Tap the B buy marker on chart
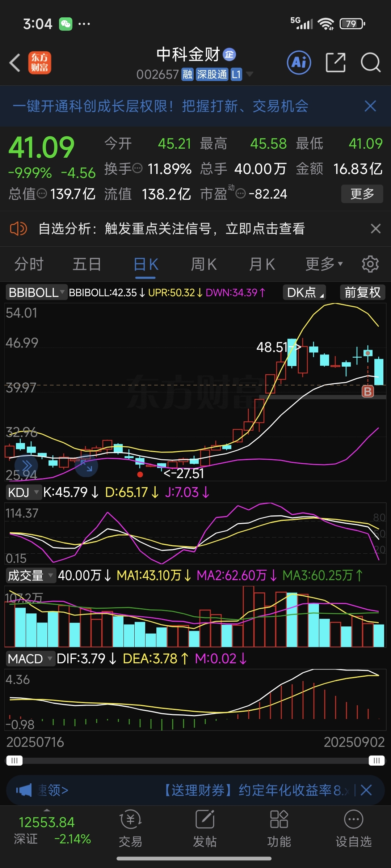Viewport: 391px width, 868px height. 368,391
